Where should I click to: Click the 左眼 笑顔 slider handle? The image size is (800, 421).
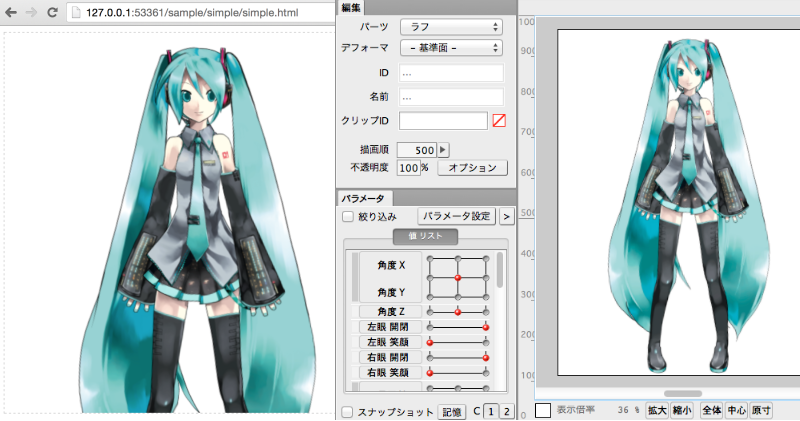[430, 342]
